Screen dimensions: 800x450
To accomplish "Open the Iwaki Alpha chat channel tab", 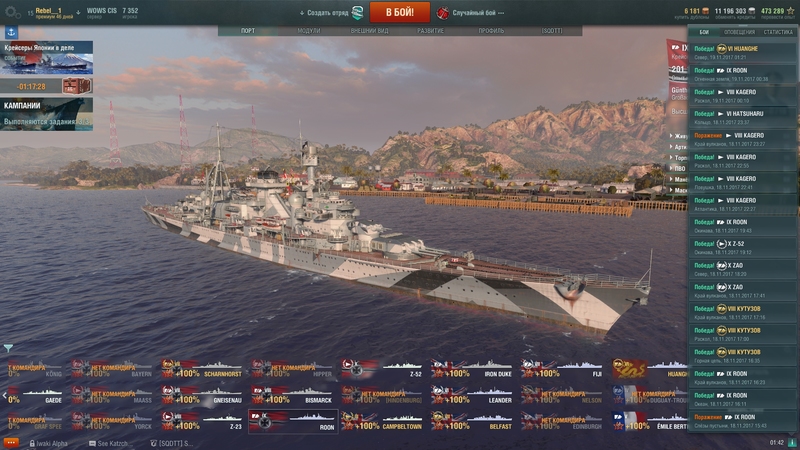I will 48,443.
